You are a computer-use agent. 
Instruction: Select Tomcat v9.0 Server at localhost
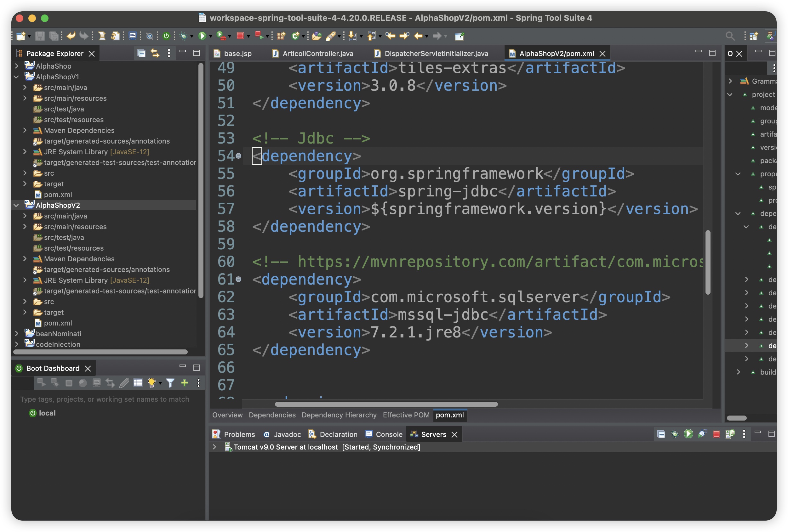(327, 447)
